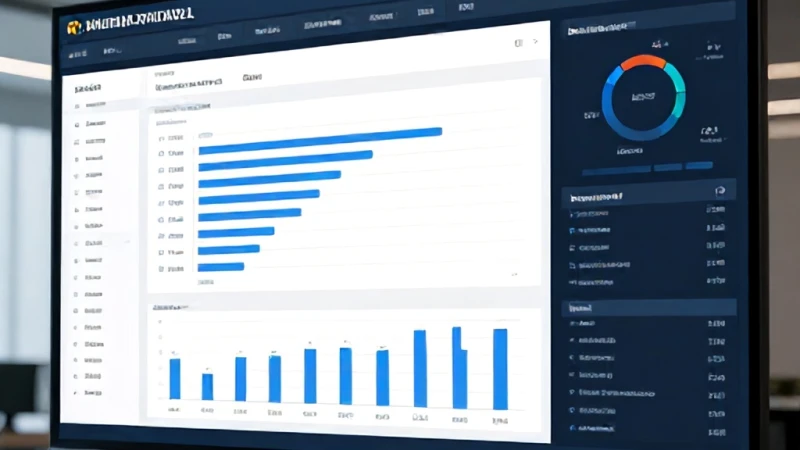Toggle the checkbox beside the shortest horizontal bar

click(x=161, y=268)
